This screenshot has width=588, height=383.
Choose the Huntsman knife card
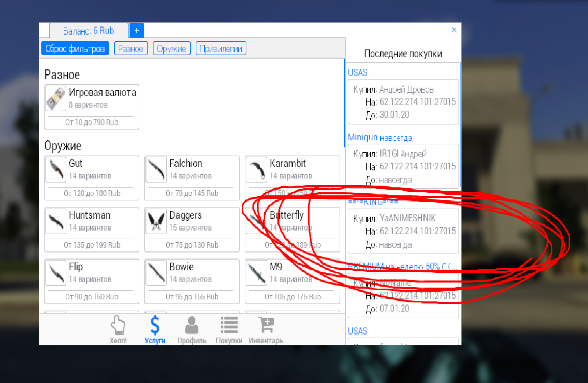click(x=92, y=229)
